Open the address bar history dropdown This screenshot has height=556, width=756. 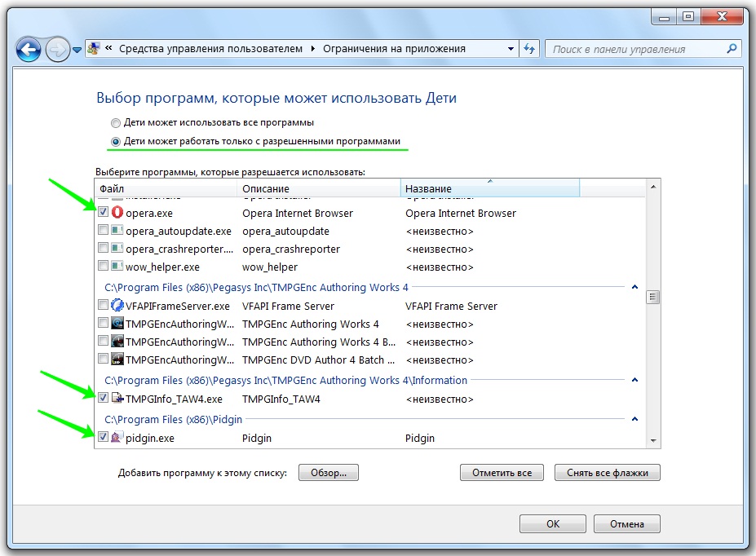(511, 49)
